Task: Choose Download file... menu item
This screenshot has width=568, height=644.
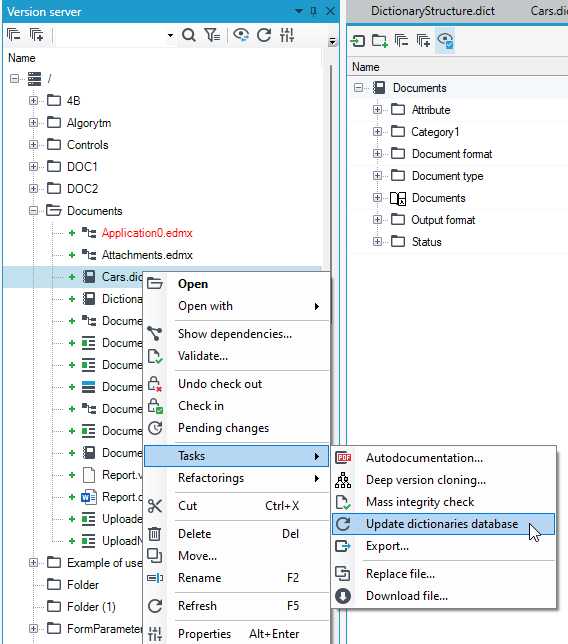Action: 444,596
